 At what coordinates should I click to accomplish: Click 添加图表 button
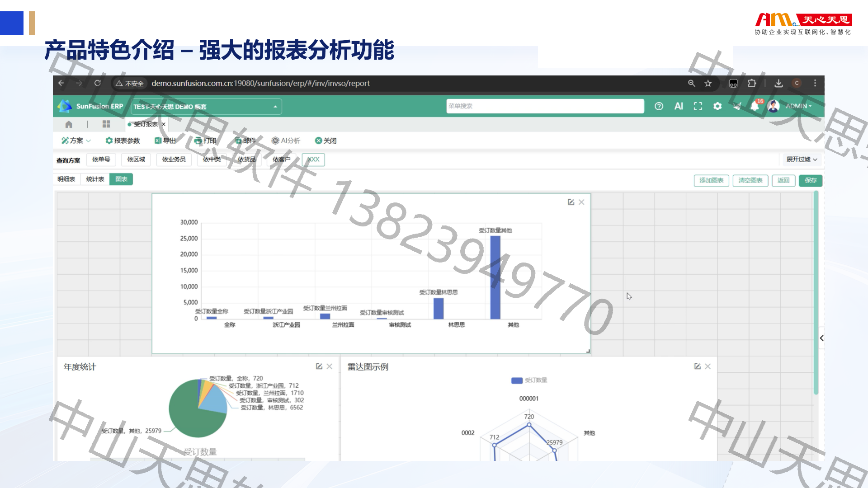(712, 180)
